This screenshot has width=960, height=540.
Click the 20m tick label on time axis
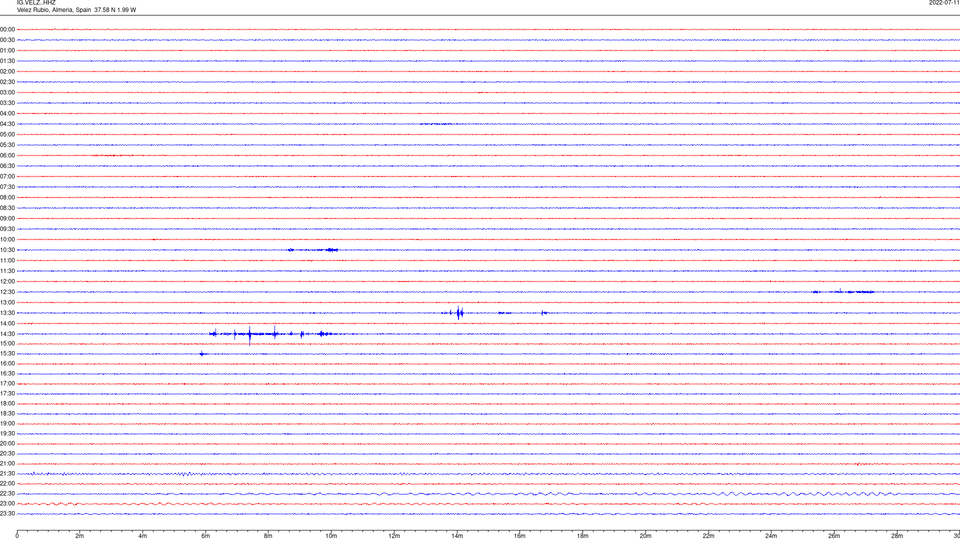[645, 536]
